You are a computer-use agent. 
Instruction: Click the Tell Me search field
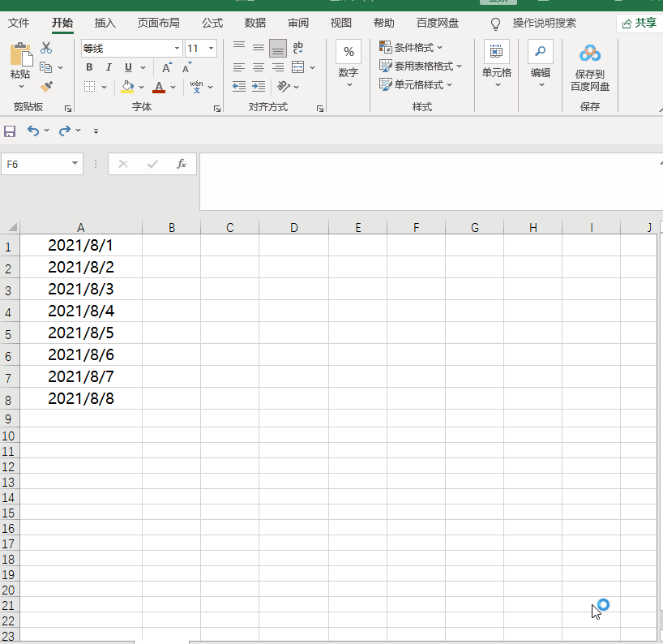[544, 24]
